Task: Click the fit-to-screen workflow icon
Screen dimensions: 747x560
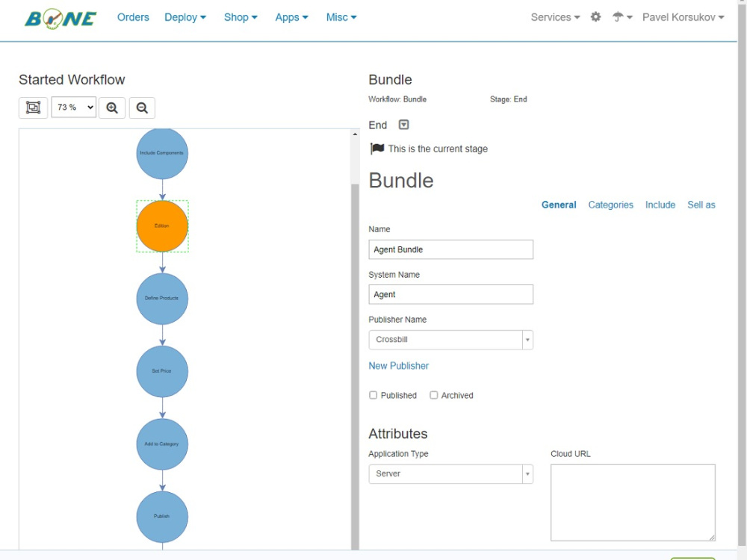Action: click(34, 108)
